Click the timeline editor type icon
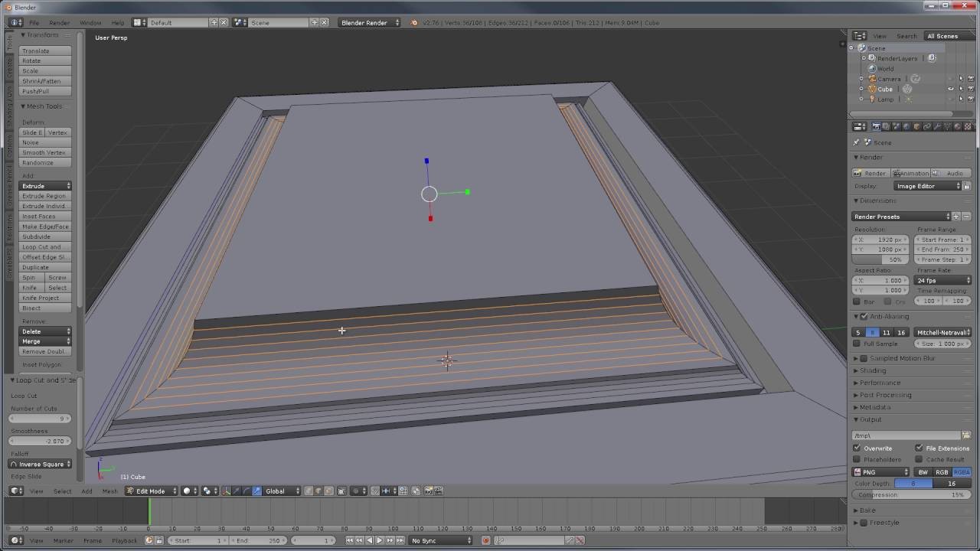Screen dimensions: 980x551 coord(16,540)
